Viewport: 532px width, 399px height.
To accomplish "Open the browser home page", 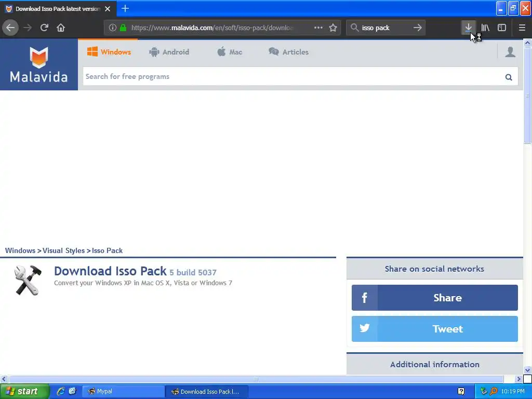I will point(61,28).
